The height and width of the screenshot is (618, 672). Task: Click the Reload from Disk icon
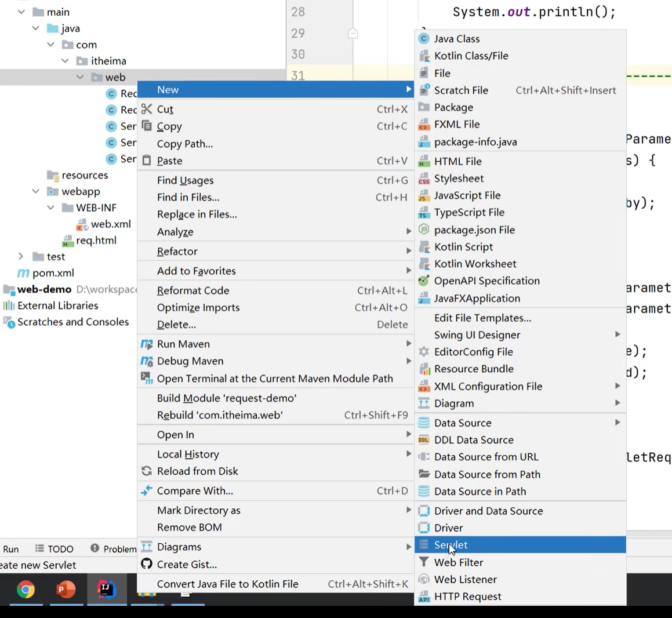(x=147, y=471)
